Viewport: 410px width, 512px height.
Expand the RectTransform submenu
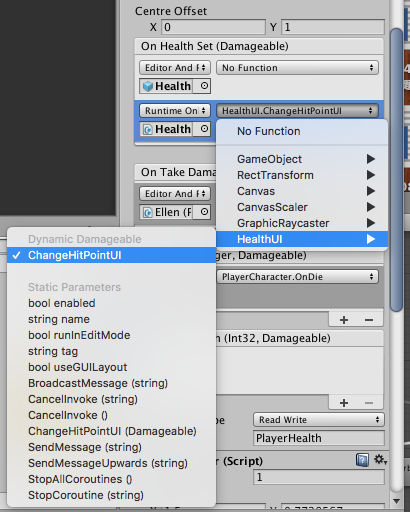pos(302,175)
